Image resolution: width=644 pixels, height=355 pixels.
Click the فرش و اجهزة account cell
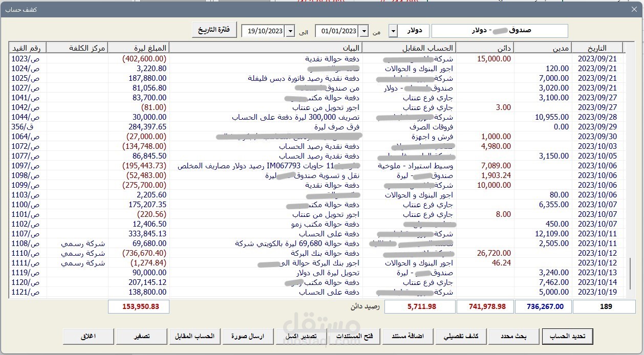(433, 136)
